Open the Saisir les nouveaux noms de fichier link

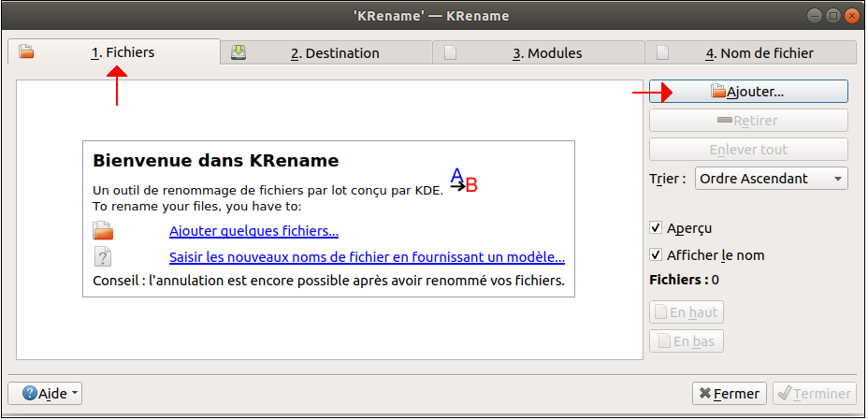367,257
